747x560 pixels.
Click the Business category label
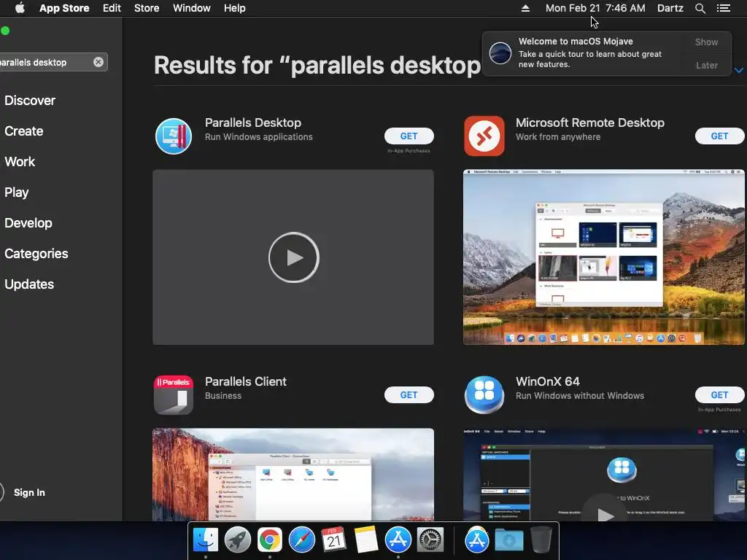pos(223,396)
